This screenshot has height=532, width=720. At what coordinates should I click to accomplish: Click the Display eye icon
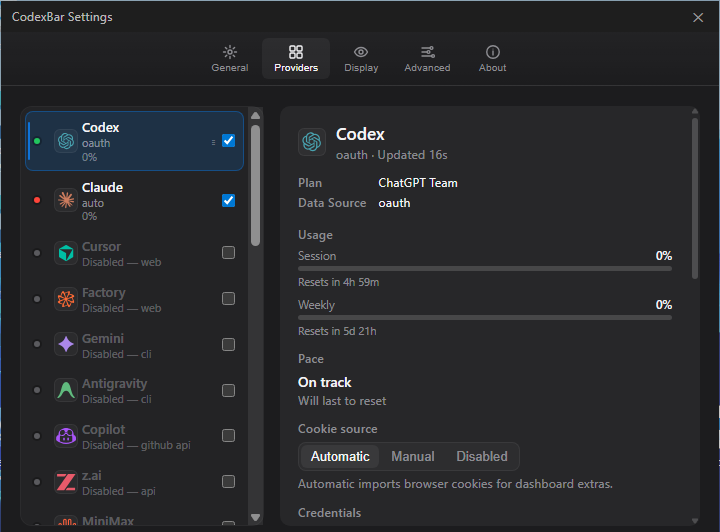coord(361,52)
